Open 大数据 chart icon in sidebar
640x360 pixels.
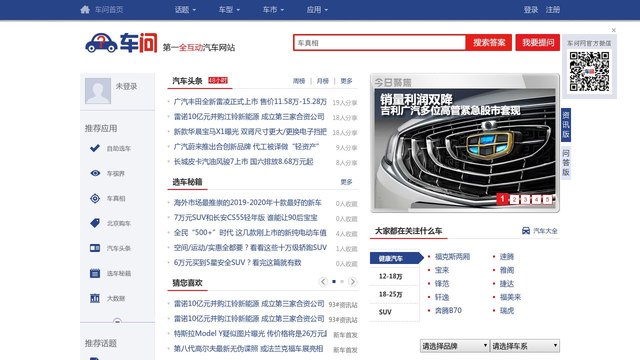[x=95, y=298]
